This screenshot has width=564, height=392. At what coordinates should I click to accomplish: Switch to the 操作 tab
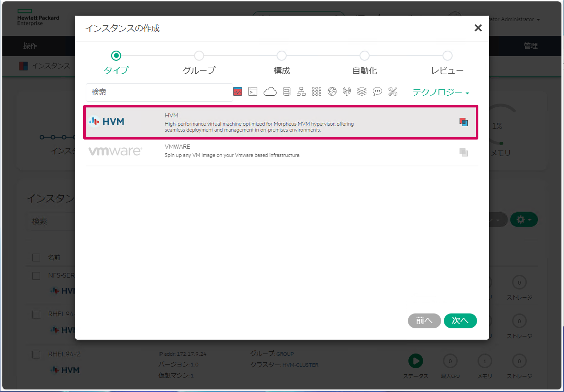(30, 46)
